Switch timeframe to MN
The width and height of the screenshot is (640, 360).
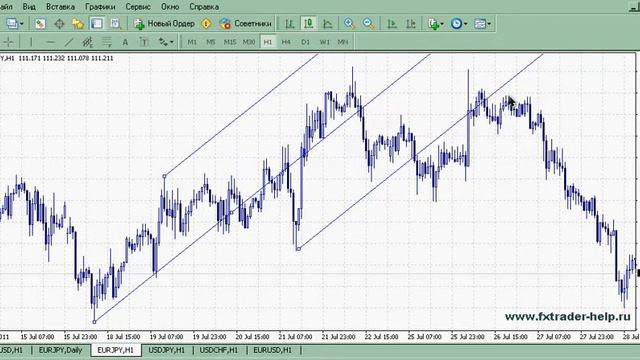click(x=343, y=42)
